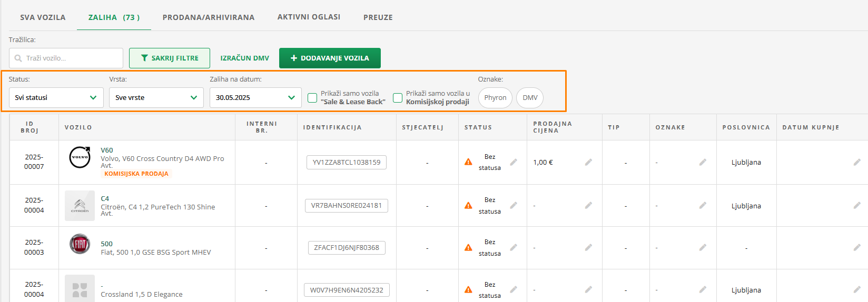This screenshot has width=868, height=302.
Task: Edit tags pencil for Fiat 500 row
Action: point(703,247)
